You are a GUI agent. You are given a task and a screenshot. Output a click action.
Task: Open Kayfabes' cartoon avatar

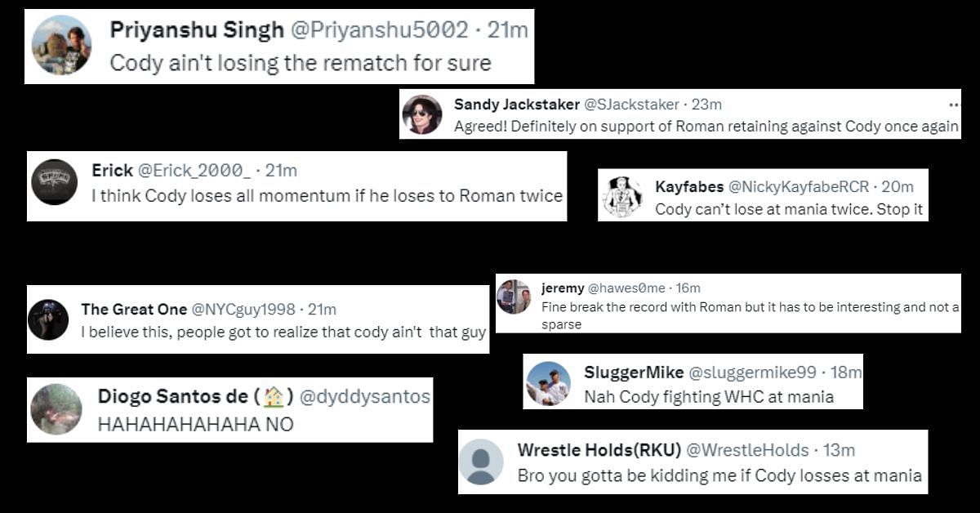622,197
